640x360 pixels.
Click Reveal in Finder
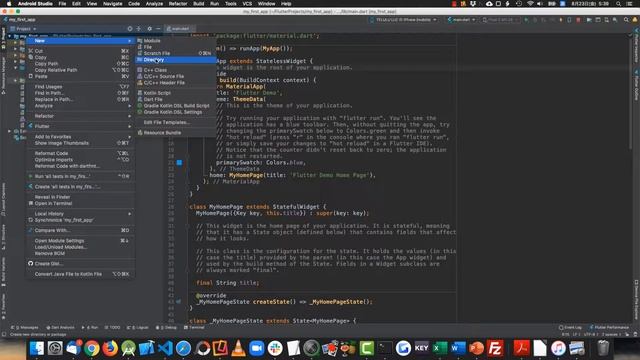pyautogui.click(x=80, y=197)
